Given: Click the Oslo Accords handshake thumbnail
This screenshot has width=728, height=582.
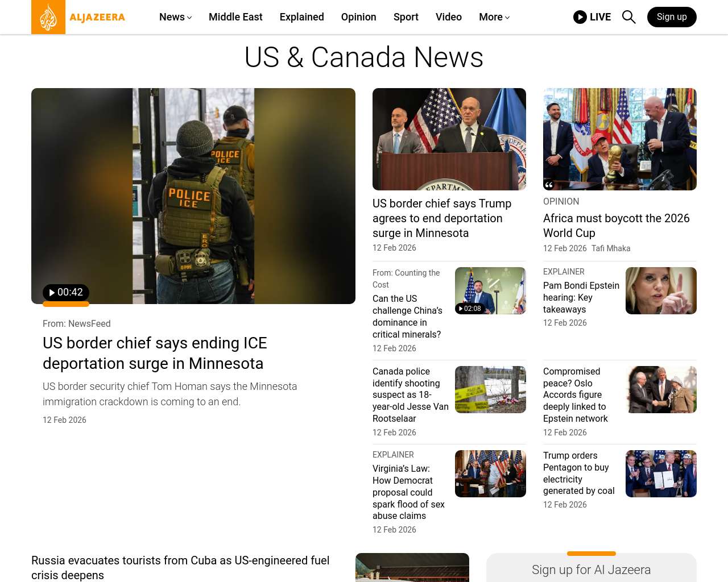Looking at the screenshot, I should pyautogui.click(x=661, y=389).
